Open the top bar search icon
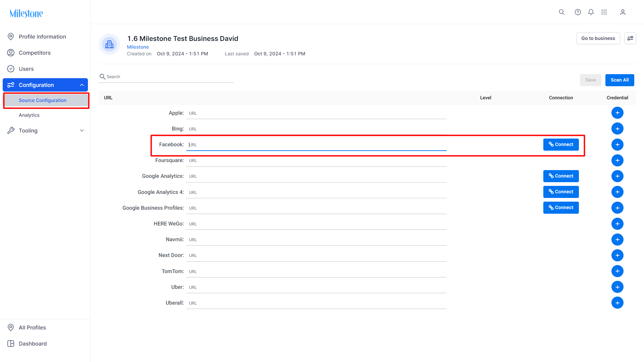The image size is (644, 362). pos(561,12)
